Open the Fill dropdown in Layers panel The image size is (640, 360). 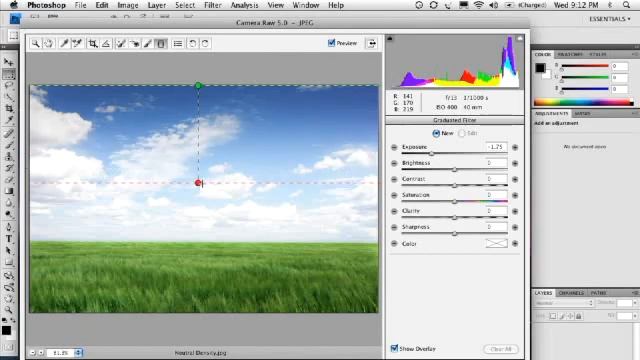coord(635,316)
